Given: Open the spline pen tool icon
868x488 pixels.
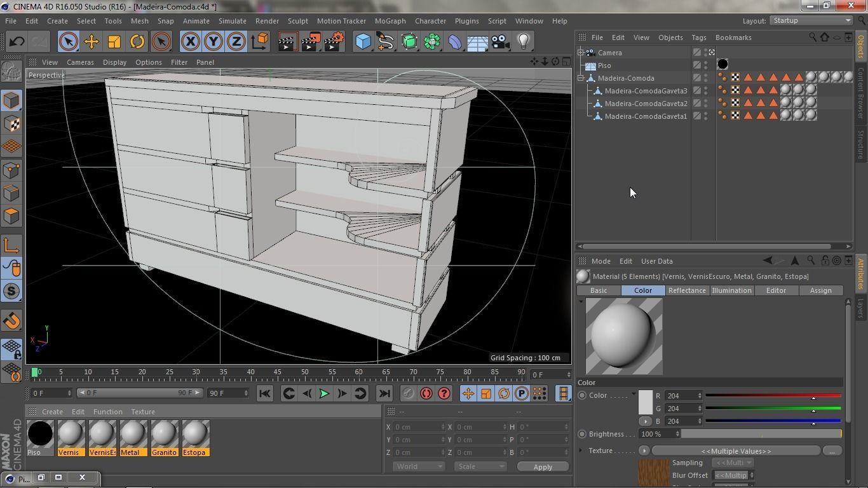Looking at the screenshot, I should [386, 42].
